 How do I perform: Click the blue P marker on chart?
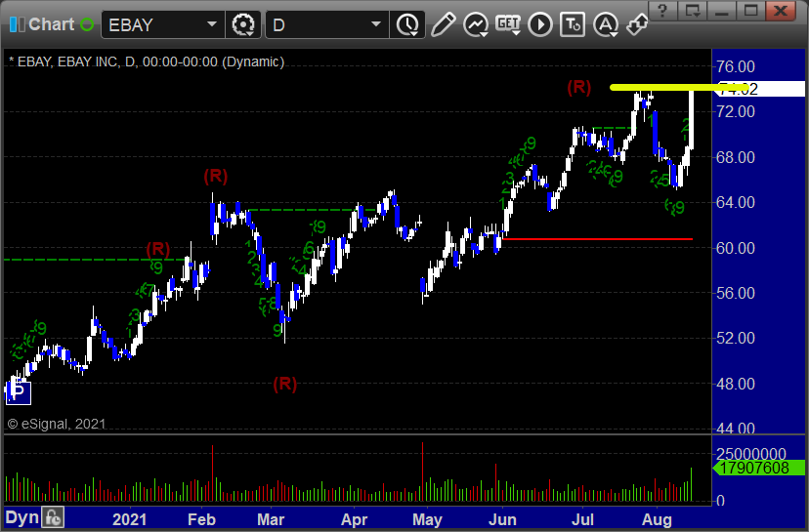(x=18, y=393)
